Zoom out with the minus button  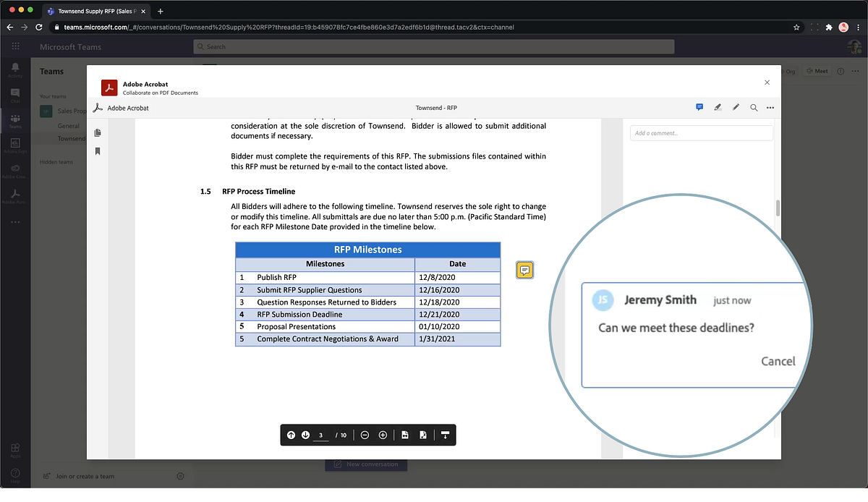click(365, 435)
